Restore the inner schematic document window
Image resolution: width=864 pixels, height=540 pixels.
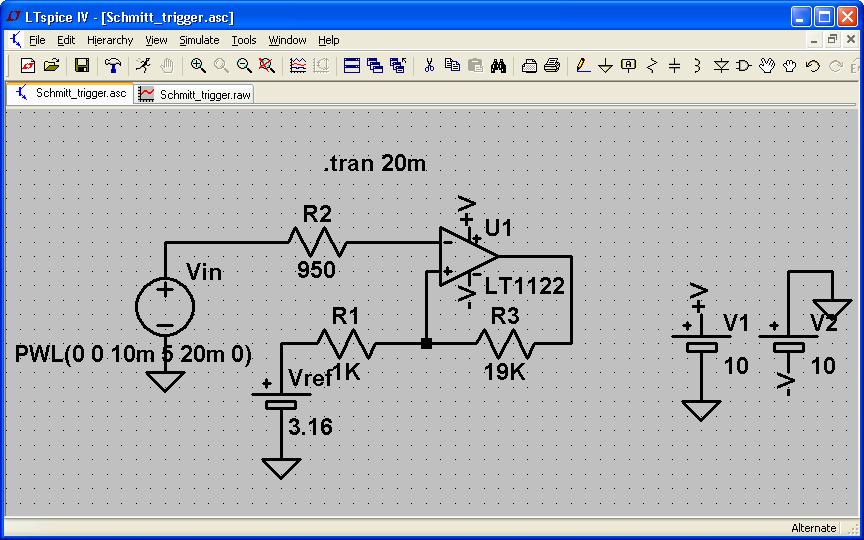833,40
